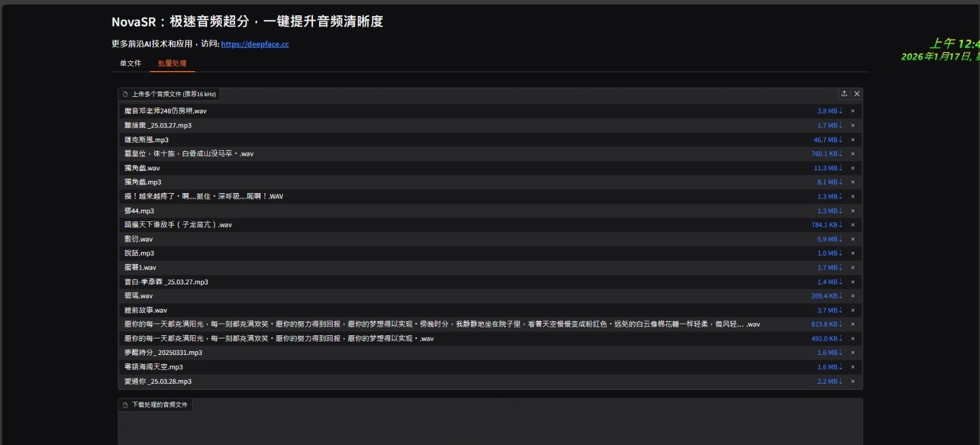980x445 pixels.
Task: Open the https://deepface.cc link
Action: tap(255, 44)
